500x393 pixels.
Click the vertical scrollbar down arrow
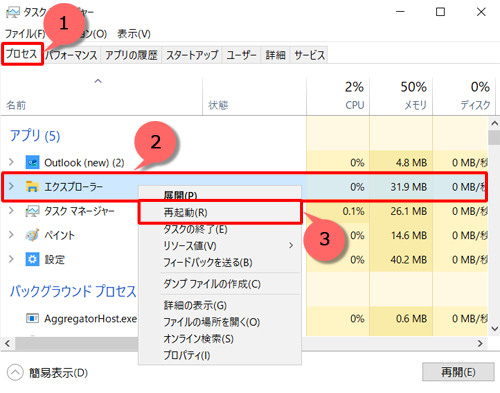tap(494, 329)
